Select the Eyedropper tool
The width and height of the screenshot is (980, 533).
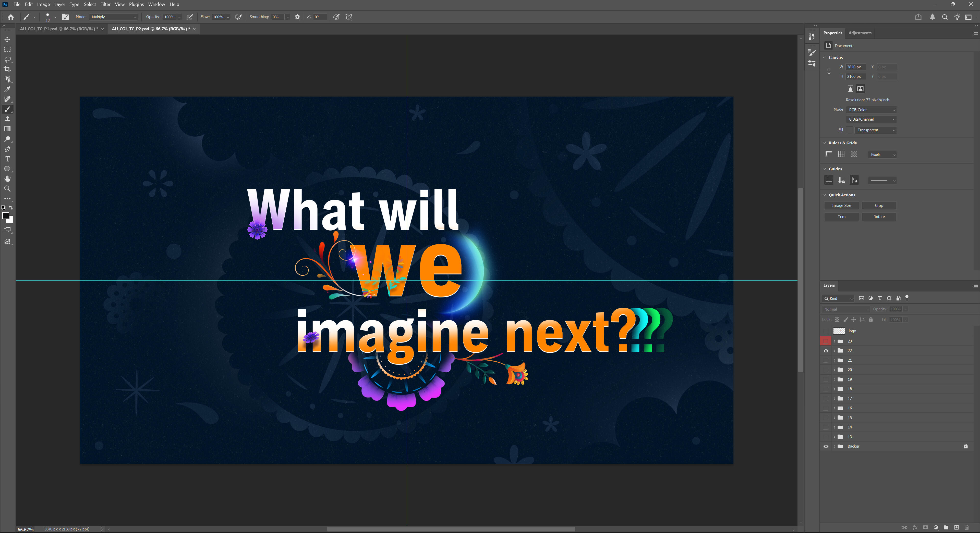click(x=7, y=89)
